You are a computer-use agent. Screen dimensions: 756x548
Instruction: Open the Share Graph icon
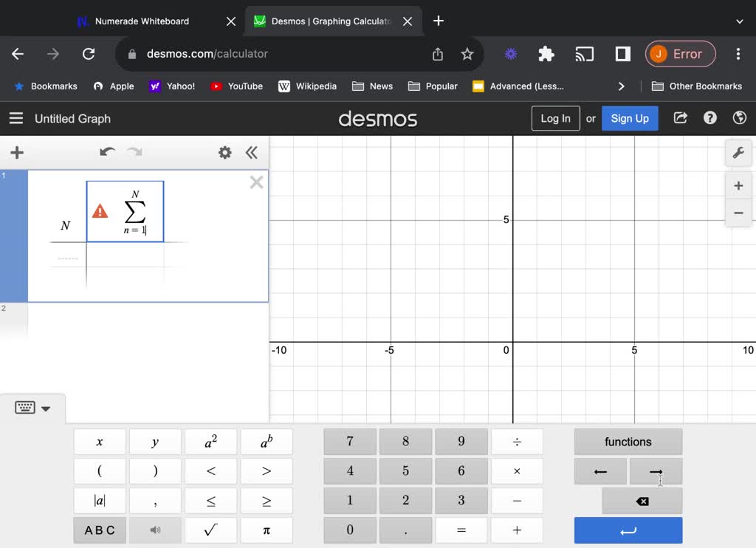[x=681, y=118]
